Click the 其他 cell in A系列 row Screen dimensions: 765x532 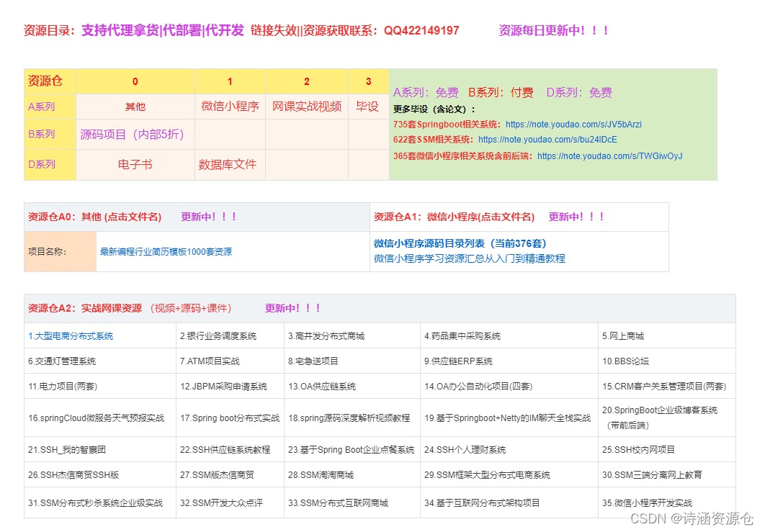coord(135,107)
